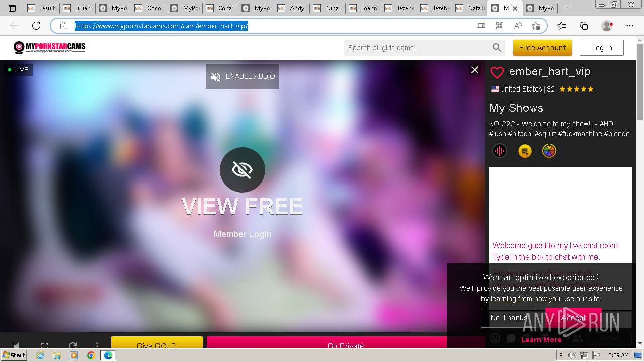Open File Explorer from the taskbar

pos(57,355)
